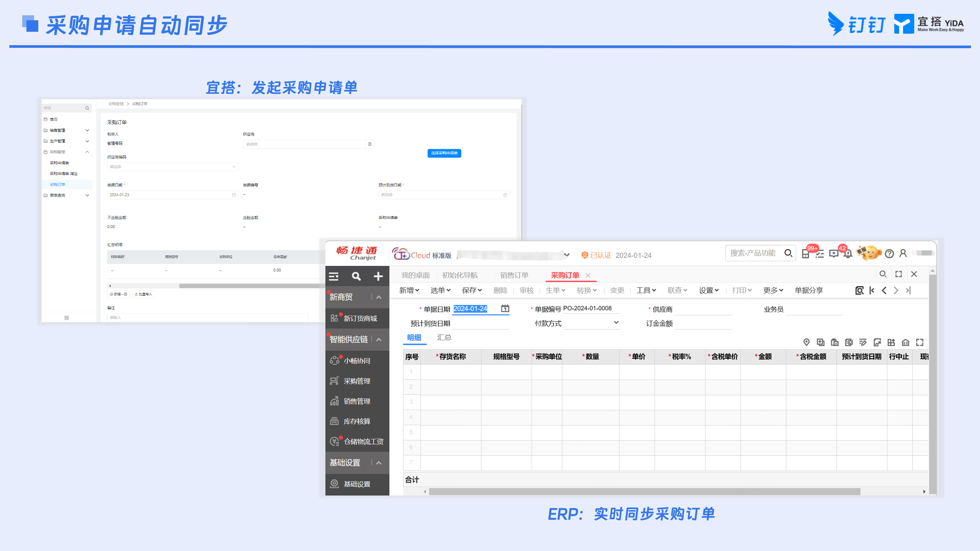Open calendar icon in Yida 单据日期 field
The image size is (980, 551).
234,195
